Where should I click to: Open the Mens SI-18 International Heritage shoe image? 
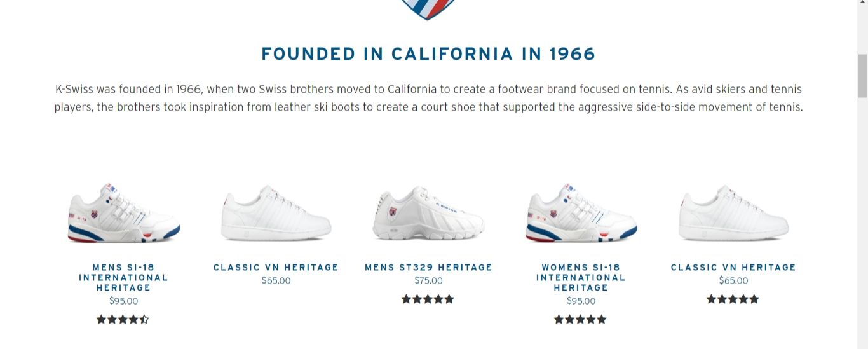click(124, 213)
